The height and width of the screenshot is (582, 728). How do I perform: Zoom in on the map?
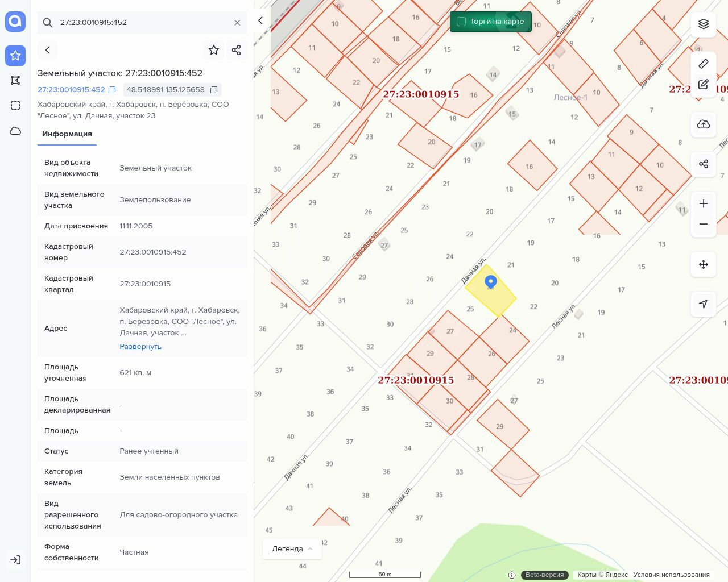(x=704, y=203)
